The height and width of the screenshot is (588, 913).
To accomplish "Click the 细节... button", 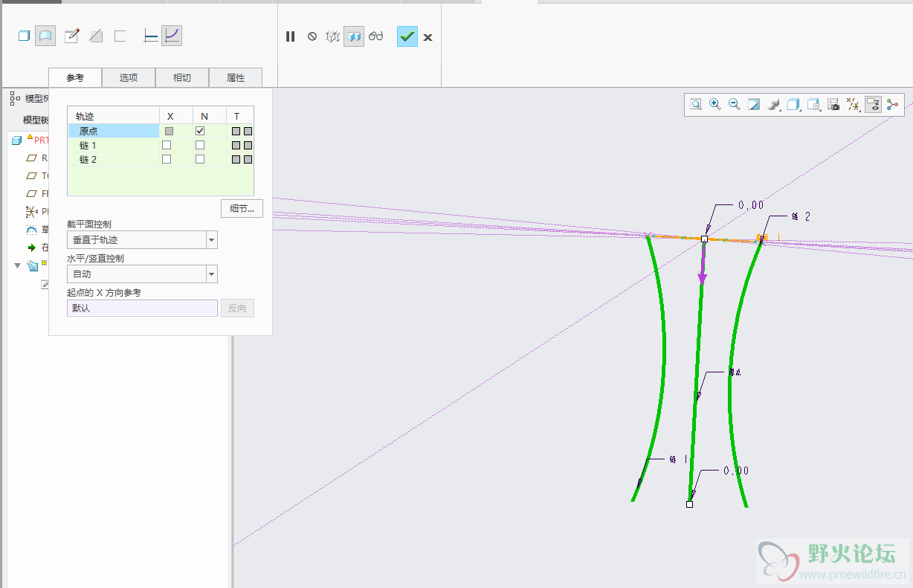I will click(242, 209).
